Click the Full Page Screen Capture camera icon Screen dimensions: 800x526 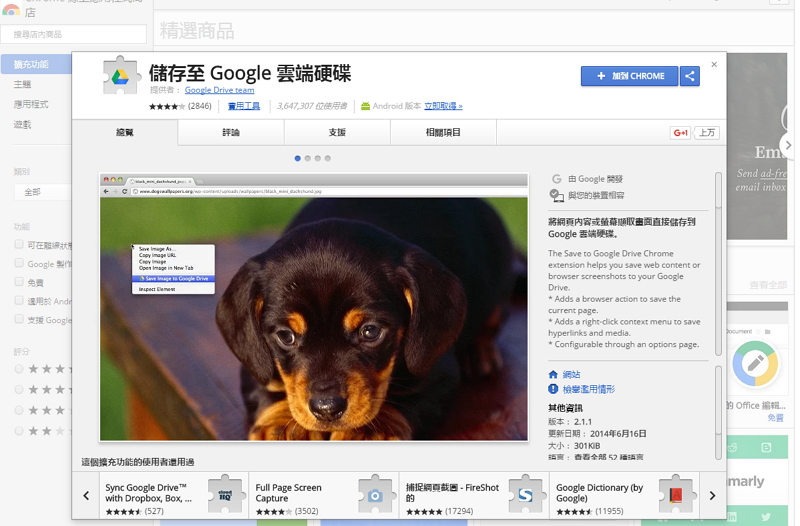click(374, 494)
